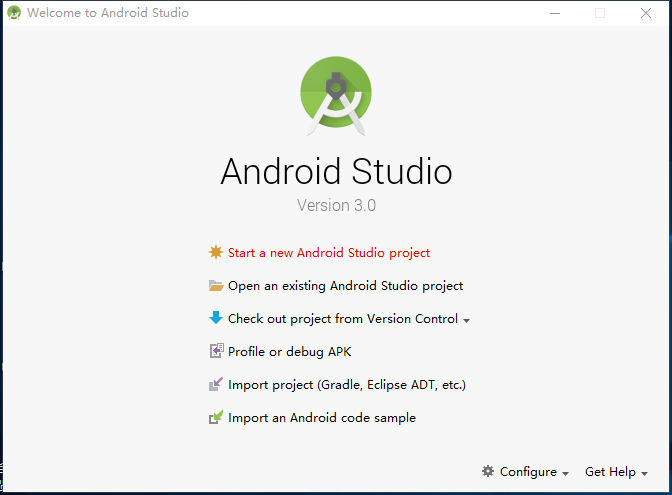Click the Android Studio heading text
The image size is (672, 495).
[336, 171]
